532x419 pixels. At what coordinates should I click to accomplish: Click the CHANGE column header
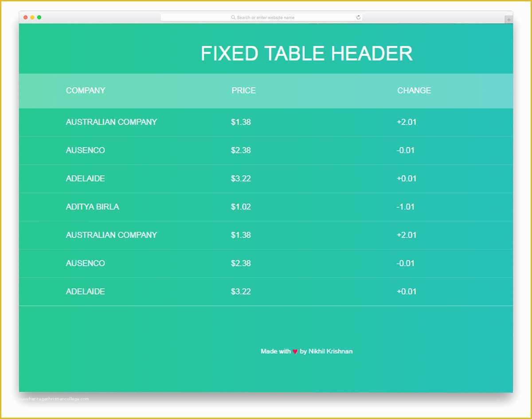pos(414,90)
